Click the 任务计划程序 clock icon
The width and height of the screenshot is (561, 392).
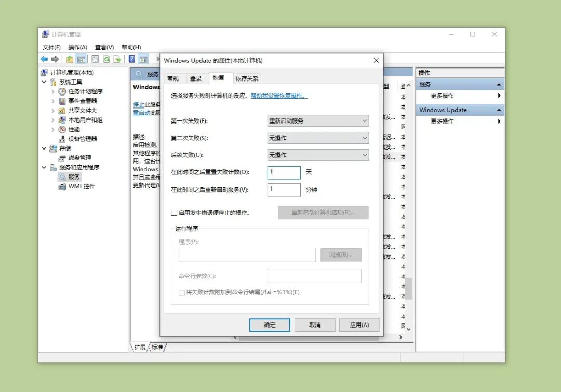[x=62, y=91]
